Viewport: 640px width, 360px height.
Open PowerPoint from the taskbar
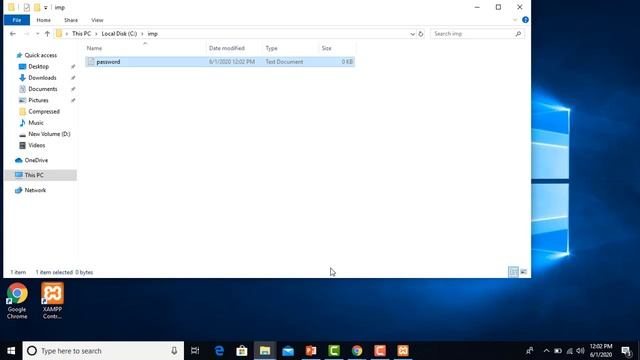click(311, 351)
